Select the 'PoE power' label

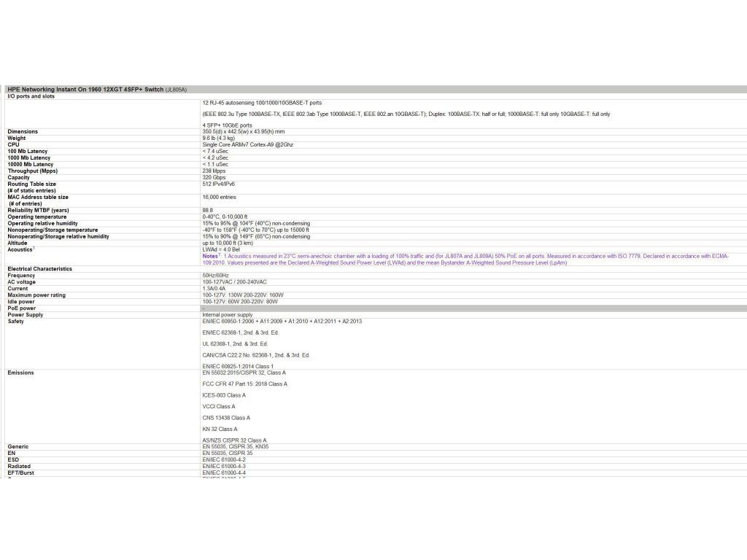[21, 308]
